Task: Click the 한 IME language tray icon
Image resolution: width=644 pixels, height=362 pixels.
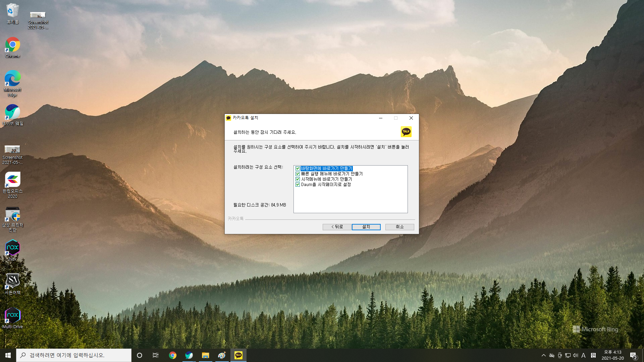Action: [x=593, y=355]
